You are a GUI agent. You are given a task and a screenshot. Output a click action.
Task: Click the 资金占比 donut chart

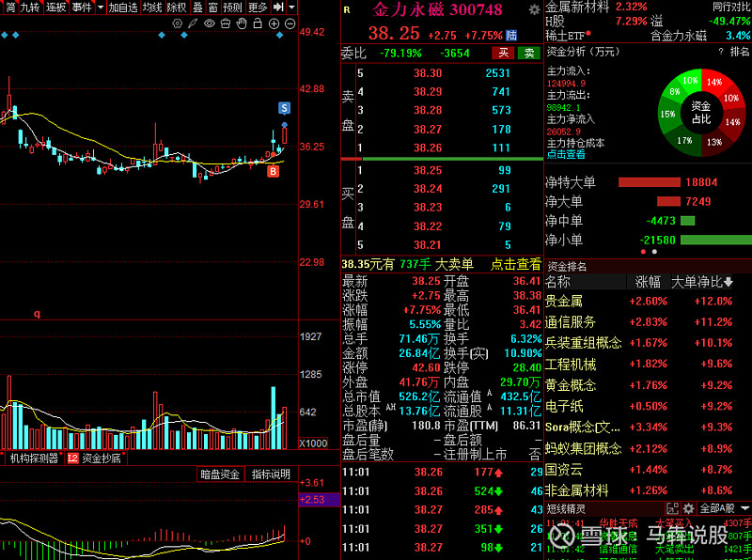(x=701, y=113)
